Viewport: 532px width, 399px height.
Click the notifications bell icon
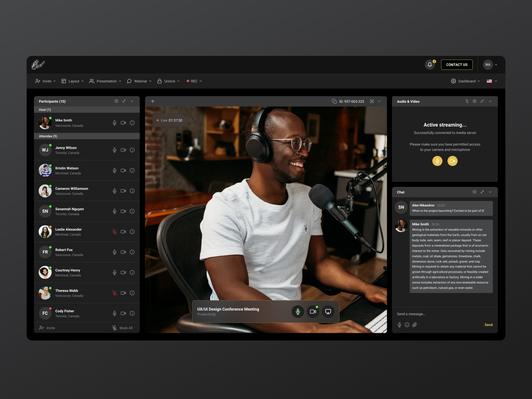point(430,65)
